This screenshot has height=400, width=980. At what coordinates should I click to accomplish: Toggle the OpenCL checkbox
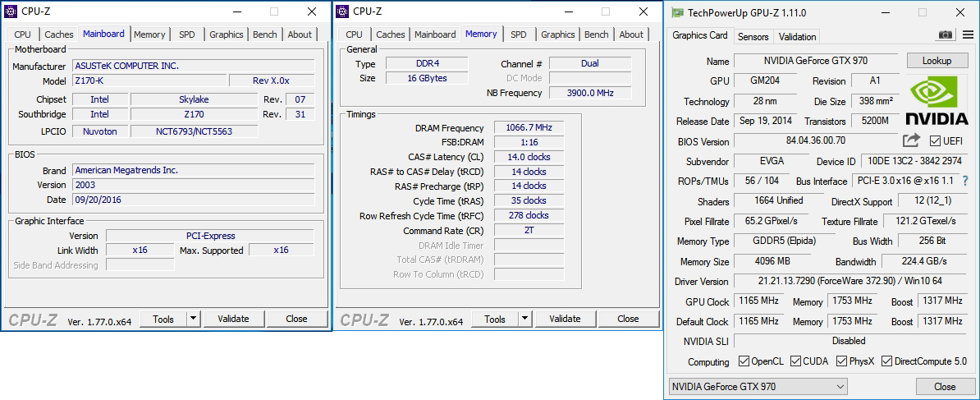pyautogui.click(x=744, y=361)
